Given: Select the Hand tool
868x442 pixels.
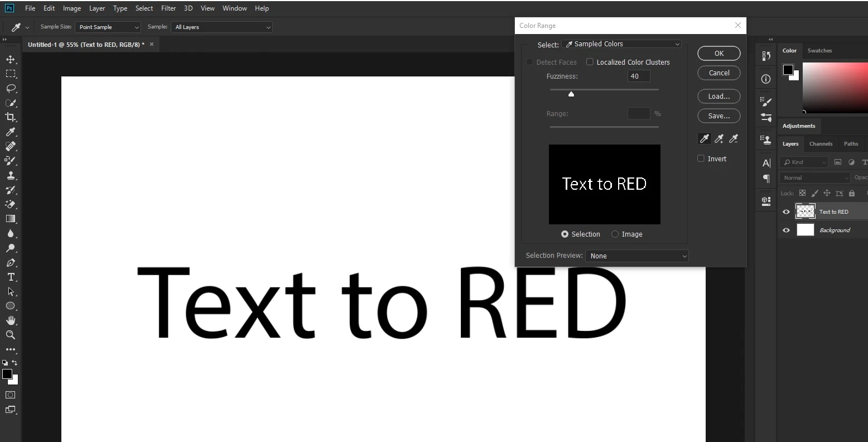Looking at the screenshot, I should point(11,320).
